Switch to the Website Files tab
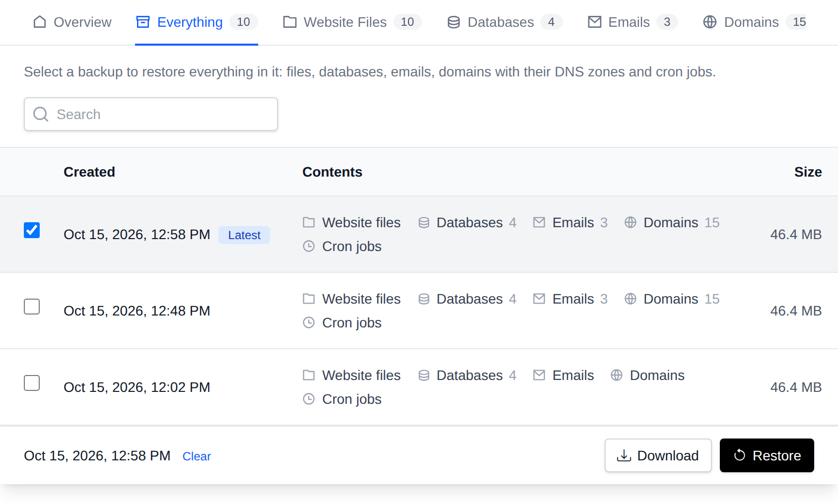Viewport: 838px width, 504px height. pos(352,22)
